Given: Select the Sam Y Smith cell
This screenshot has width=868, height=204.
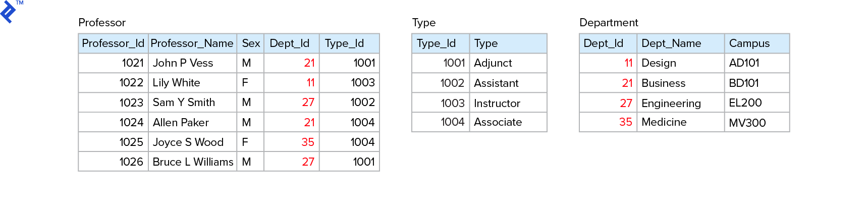Looking at the screenshot, I should click(184, 103).
